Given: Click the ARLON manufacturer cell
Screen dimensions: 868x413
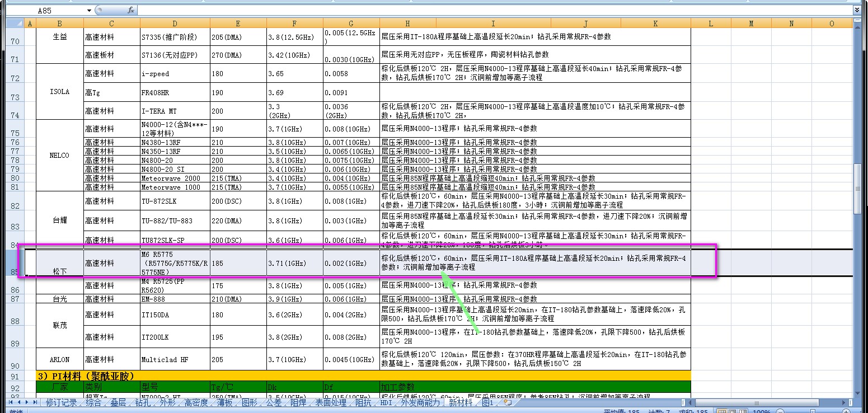Looking at the screenshot, I should 60,359.
